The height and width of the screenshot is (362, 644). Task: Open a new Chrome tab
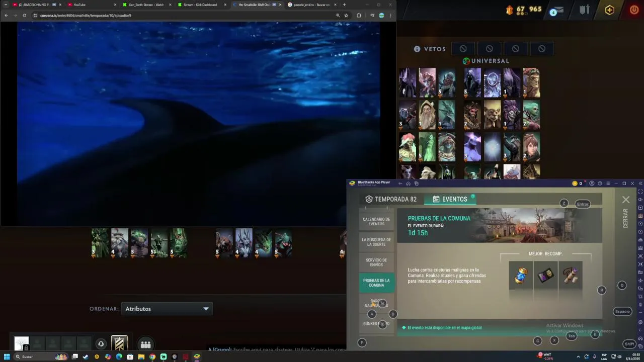tap(344, 5)
